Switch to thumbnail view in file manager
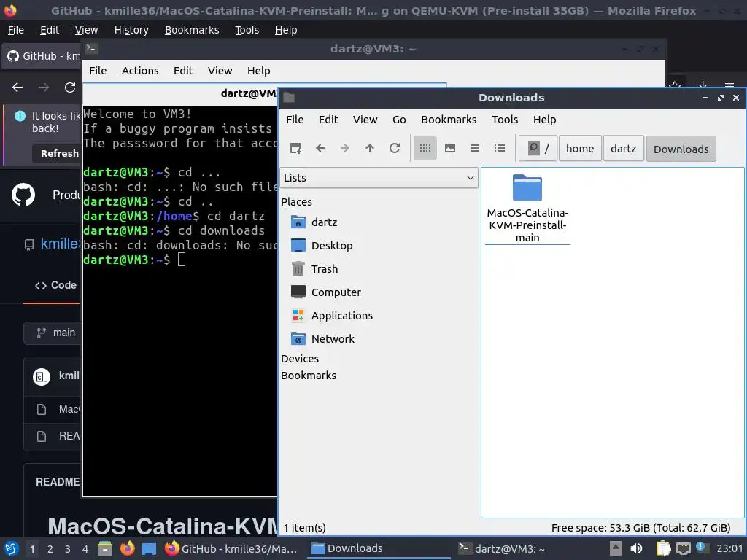The image size is (747, 560). (x=449, y=149)
